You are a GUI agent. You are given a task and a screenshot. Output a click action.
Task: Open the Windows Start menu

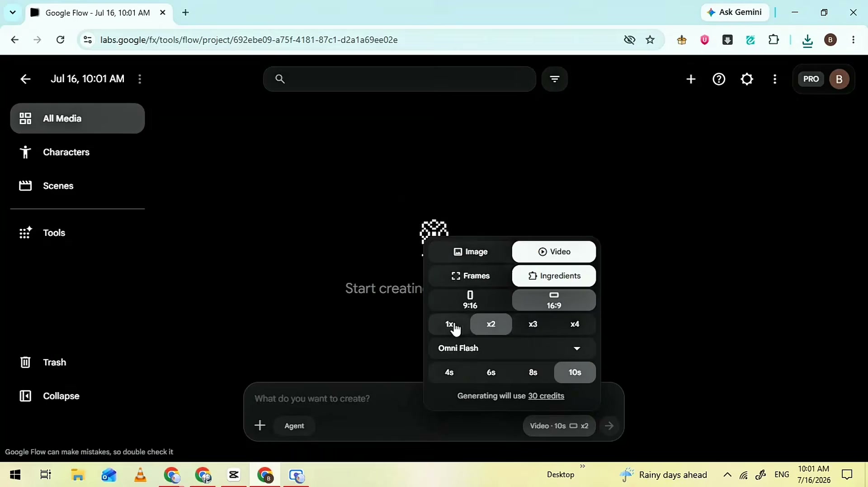[x=15, y=475]
